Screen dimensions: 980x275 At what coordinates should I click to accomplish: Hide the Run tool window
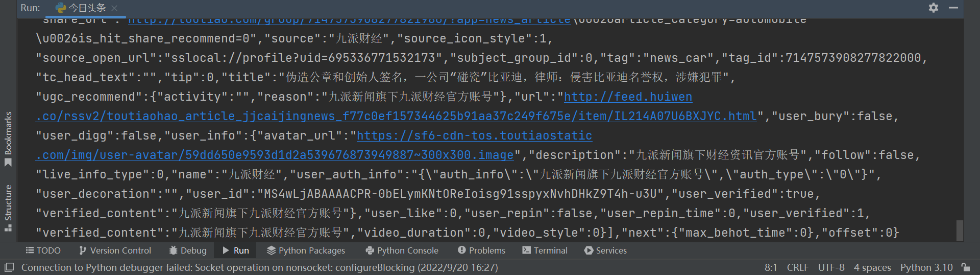(953, 8)
